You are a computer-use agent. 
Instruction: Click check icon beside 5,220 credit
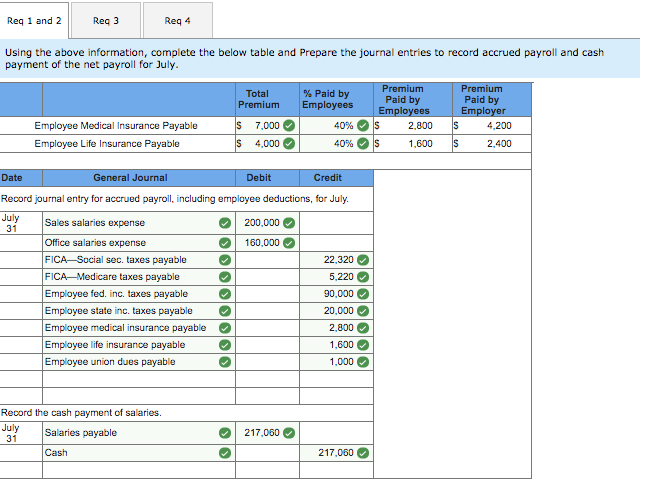tap(363, 277)
